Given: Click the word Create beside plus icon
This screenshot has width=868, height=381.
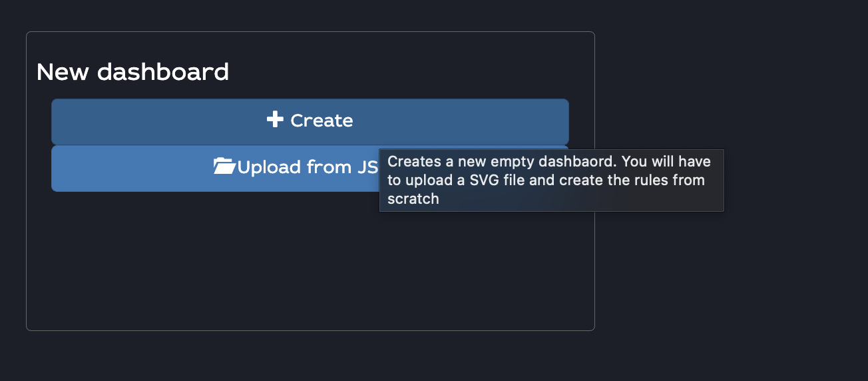Looking at the screenshot, I should click(322, 121).
